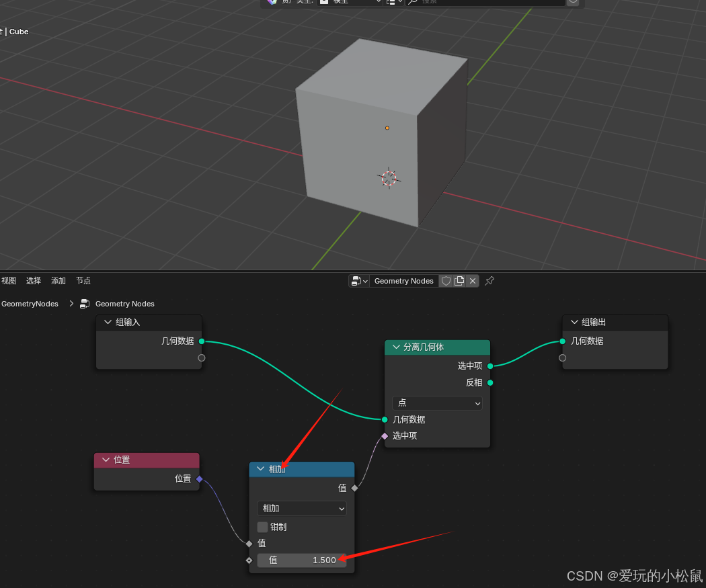Open the 点 domain dropdown
706x588 pixels.
(x=437, y=403)
